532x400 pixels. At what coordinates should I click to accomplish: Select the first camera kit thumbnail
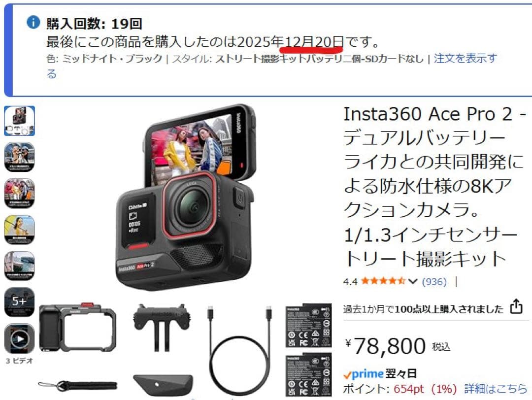pos(19,121)
